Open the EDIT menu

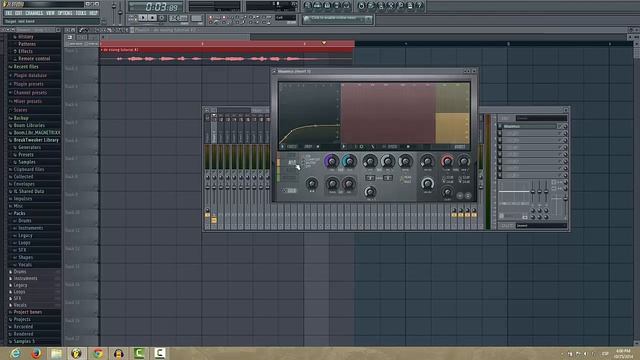(19, 13)
